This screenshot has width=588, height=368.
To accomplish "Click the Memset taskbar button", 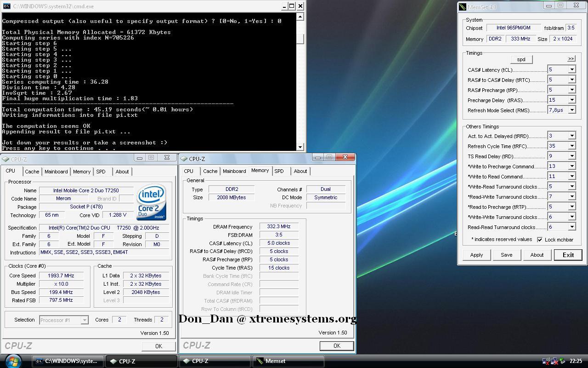I will click(288, 361).
